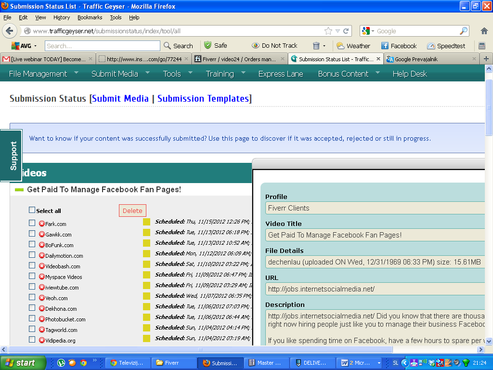Screen dimensions: 493x370
Task: Click the trash can toolbar icon
Action: (x=316, y=46)
